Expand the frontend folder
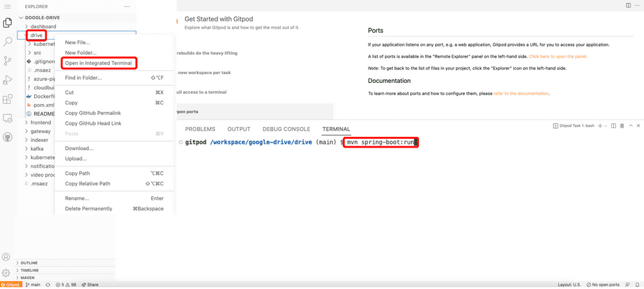The width and height of the screenshot is (644, 289). [x=40, y=123]
